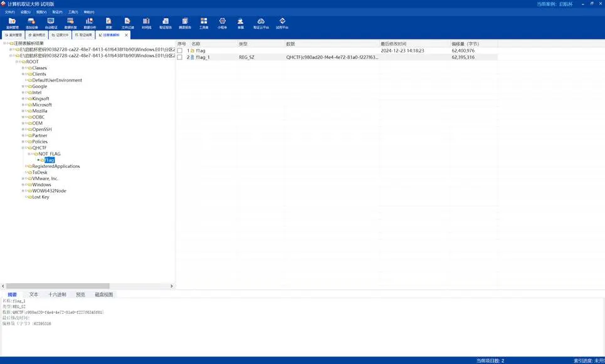Open the 数据分析 tool
Image resolution: width=605 pixels, height=364 pixels.
point(90,23)
